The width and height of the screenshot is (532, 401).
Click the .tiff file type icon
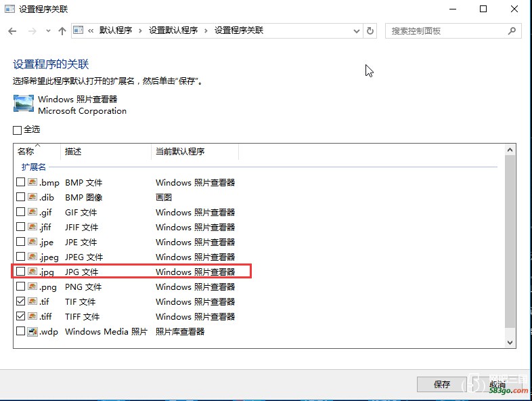click(x=32, y=316)
